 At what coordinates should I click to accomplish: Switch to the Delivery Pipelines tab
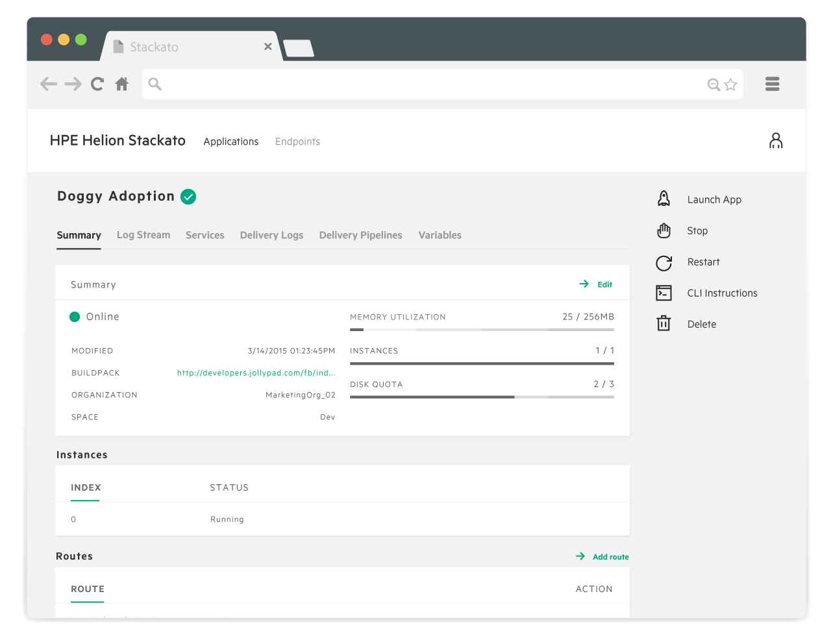pyautogui.click(x=360, y=235)
